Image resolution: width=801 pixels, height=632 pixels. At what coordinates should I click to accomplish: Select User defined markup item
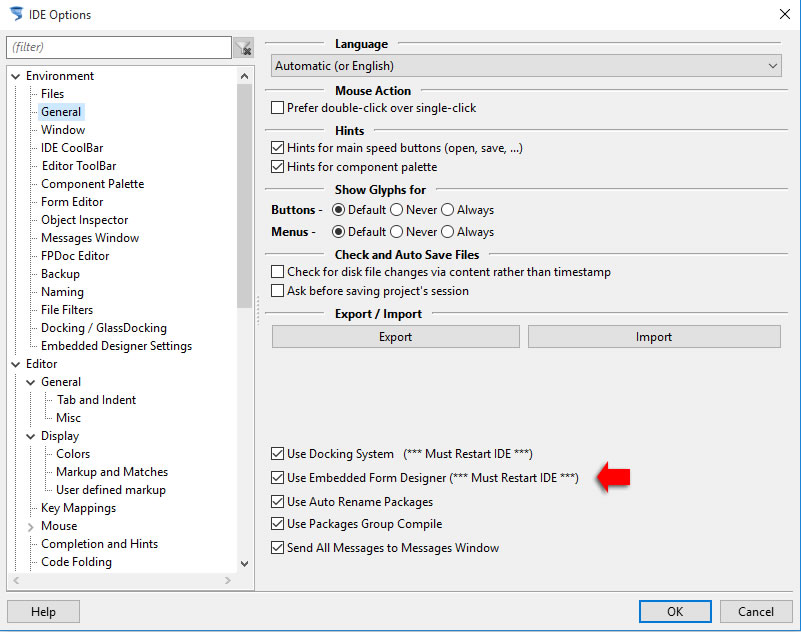click(111, 490)
